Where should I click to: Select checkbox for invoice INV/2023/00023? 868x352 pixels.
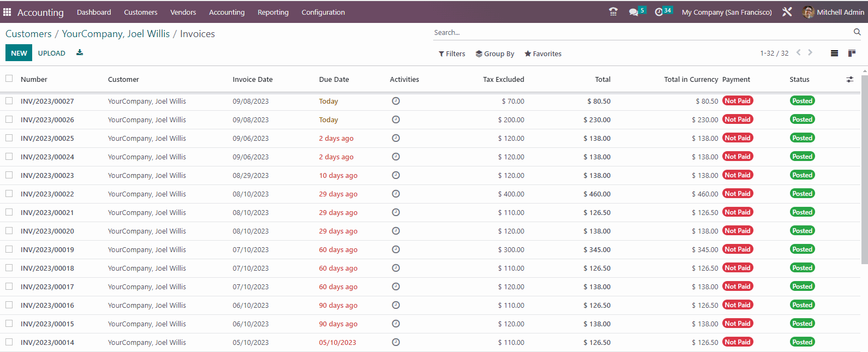pos(9,175)
